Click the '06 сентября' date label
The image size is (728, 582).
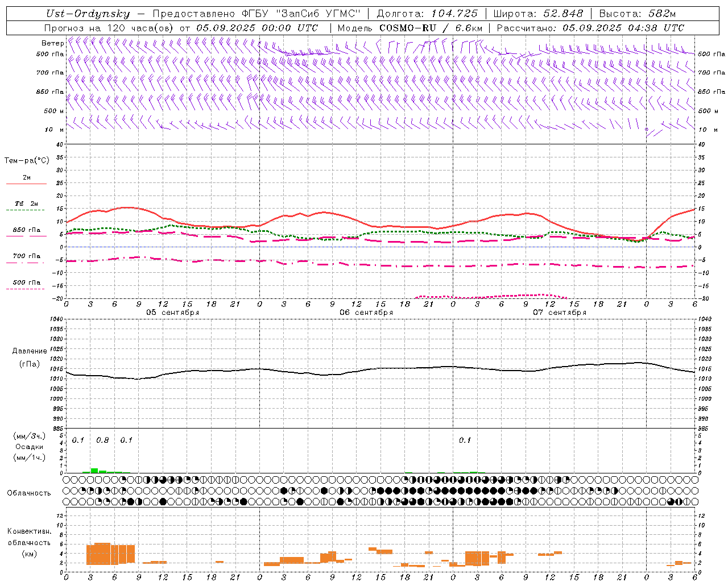[x=366, y=313]
